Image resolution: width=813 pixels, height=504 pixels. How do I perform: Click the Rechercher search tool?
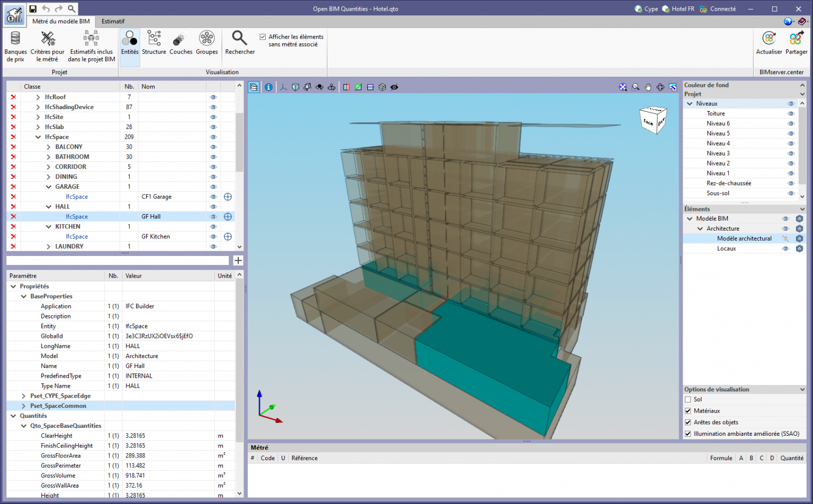240,43
